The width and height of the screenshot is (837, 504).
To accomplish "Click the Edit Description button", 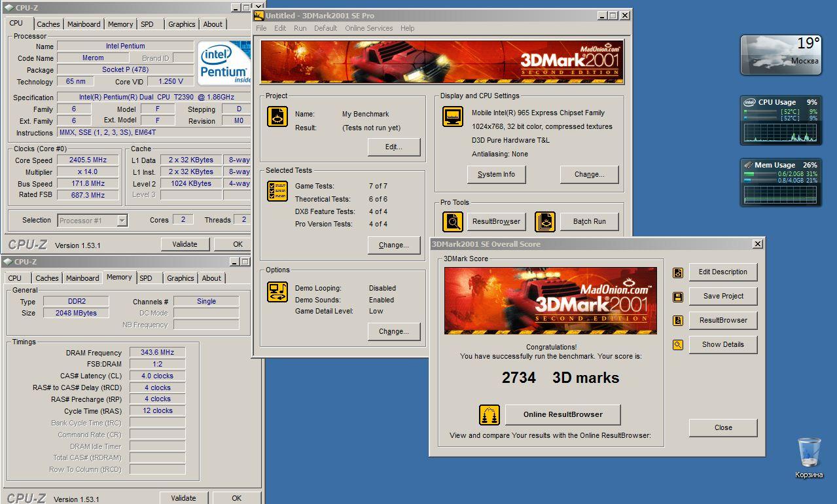I will [723, 272].
